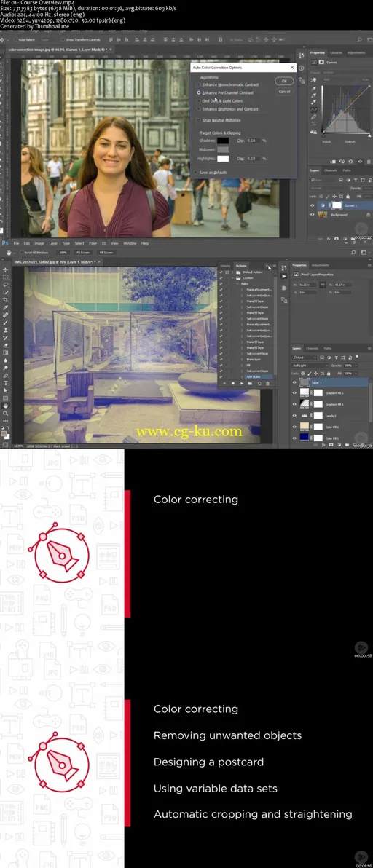Click the Shadows color swatch
The width and height of the screenshot is (373, 868).
coord(222,141)
